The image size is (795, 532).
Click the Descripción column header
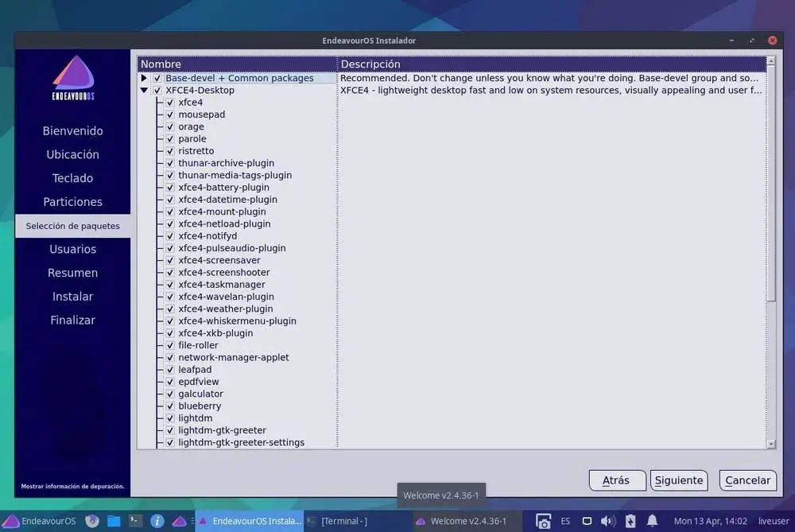pos(552,64)
